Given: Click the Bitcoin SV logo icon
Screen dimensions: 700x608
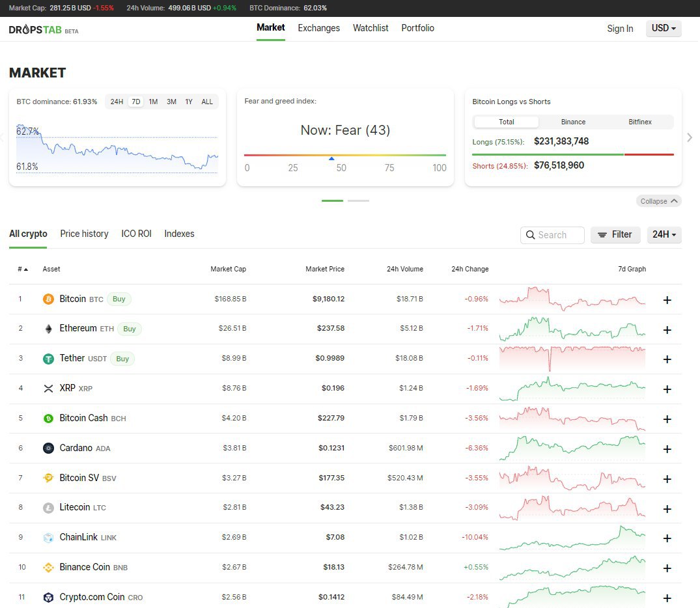Looking at the screenshot, I should [48, 478].
